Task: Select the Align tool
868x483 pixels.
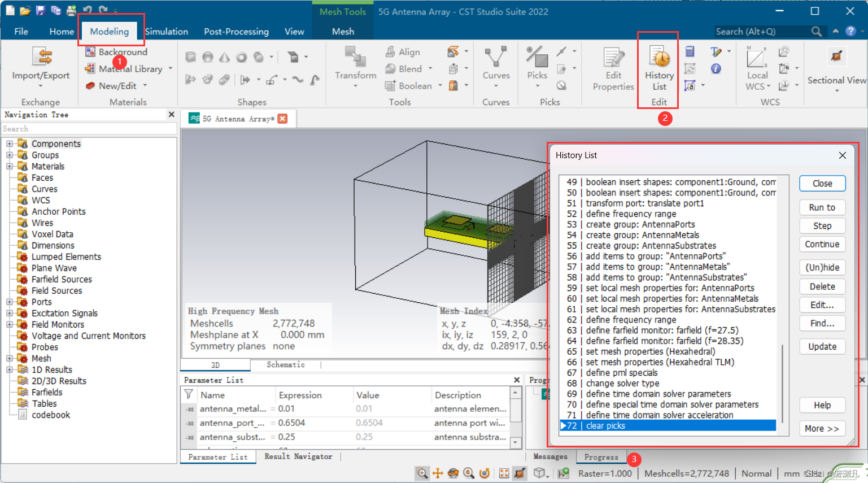Action: [x=403, y=52]
